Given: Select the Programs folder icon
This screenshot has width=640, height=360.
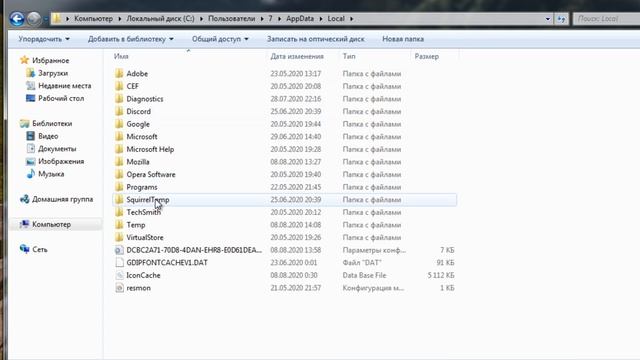Looking at the screenshot, I should (119, 187).
